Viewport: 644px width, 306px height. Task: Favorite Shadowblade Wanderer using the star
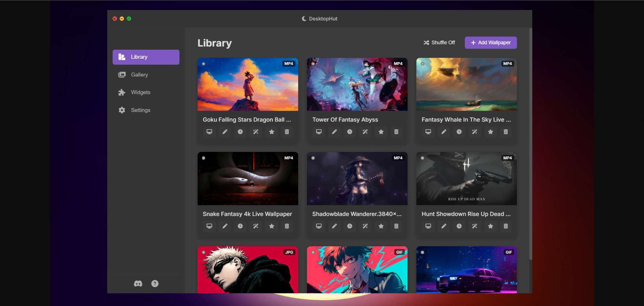pyautogui.click(x=381, y=226)
